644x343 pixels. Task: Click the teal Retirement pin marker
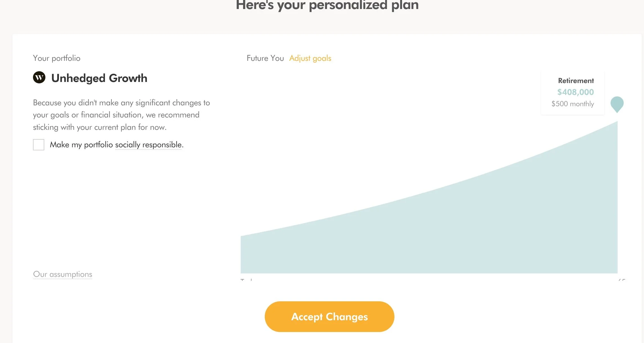click(x=617, y=104)
